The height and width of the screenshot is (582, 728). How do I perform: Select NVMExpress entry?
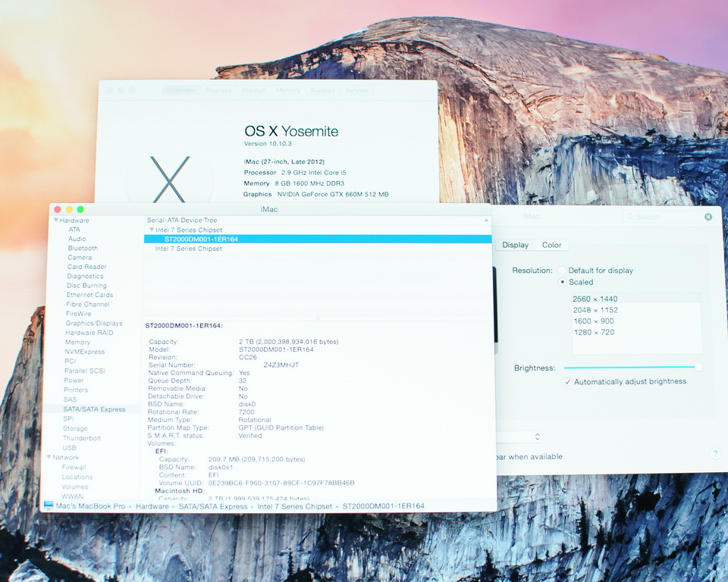coord(84,352)
